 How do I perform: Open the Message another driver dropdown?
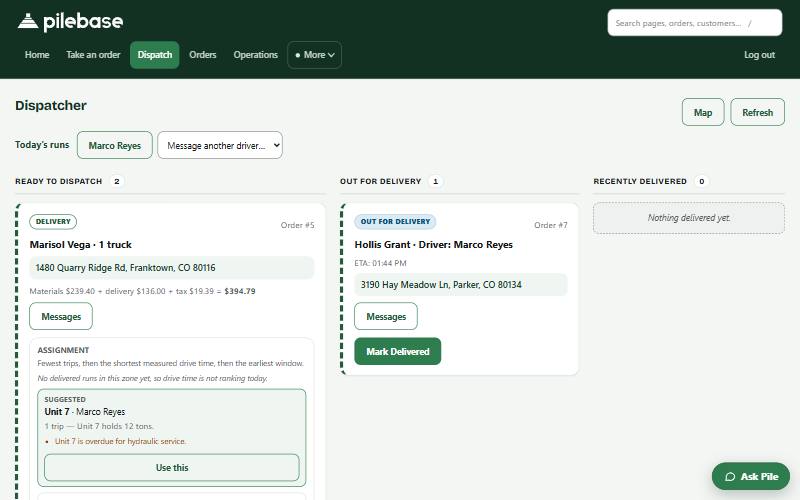pyautogui.click(x=220, y=145)
